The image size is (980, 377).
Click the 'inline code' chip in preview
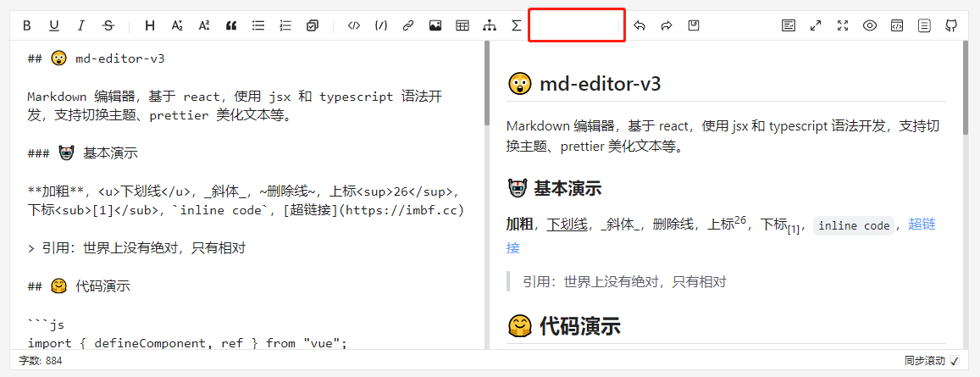tap(854, 225)
